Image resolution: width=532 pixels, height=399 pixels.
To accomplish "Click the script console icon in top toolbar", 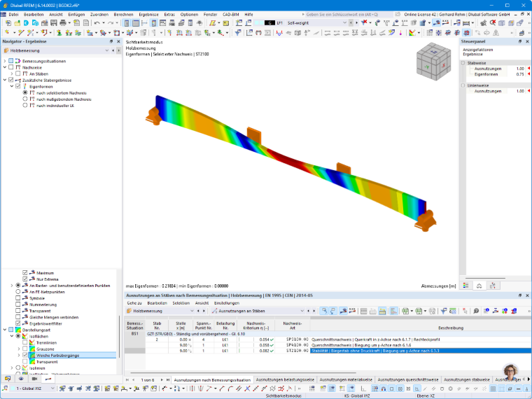I will tap(163, 22).
